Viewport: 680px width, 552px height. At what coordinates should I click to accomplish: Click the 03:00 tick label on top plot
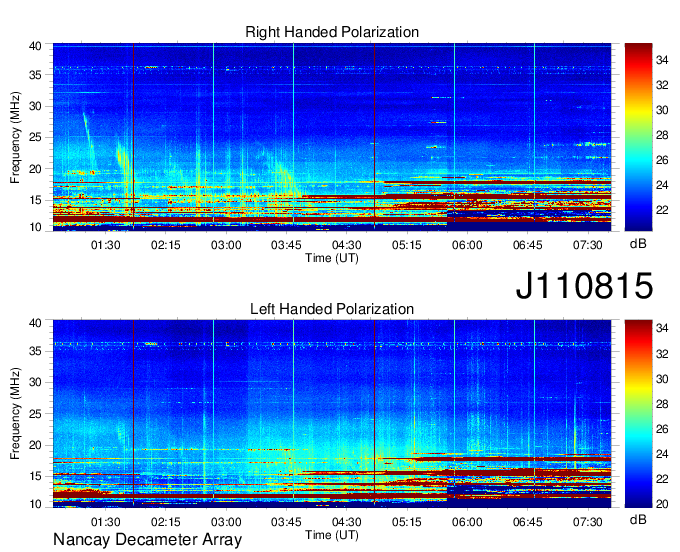pyautogui.click(x=226, y=245)
